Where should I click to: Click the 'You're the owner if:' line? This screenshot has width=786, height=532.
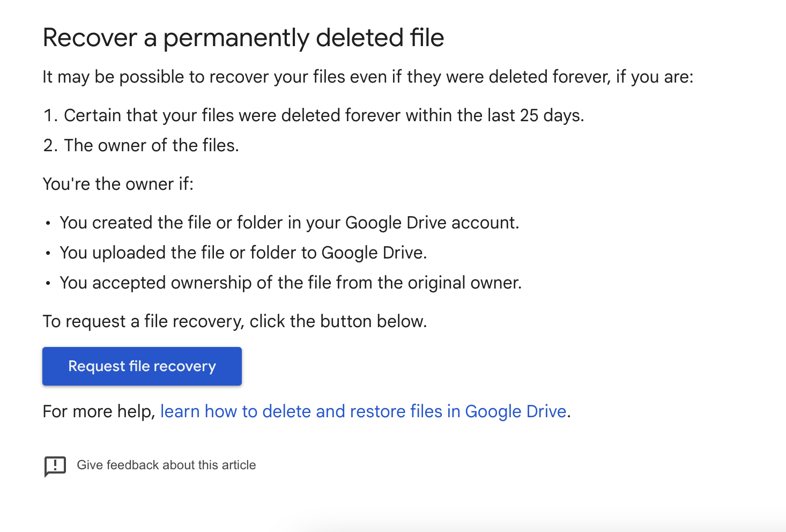click(118, 184)
